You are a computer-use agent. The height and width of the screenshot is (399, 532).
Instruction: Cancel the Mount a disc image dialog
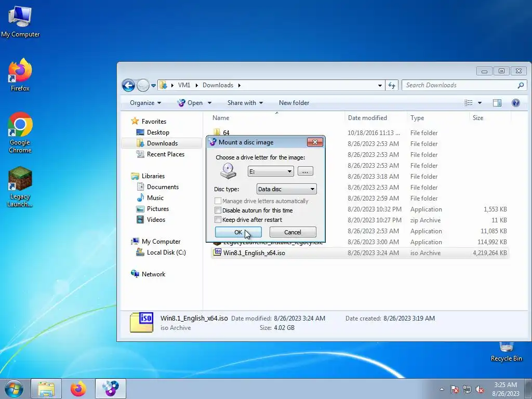(x=293, y=232)
